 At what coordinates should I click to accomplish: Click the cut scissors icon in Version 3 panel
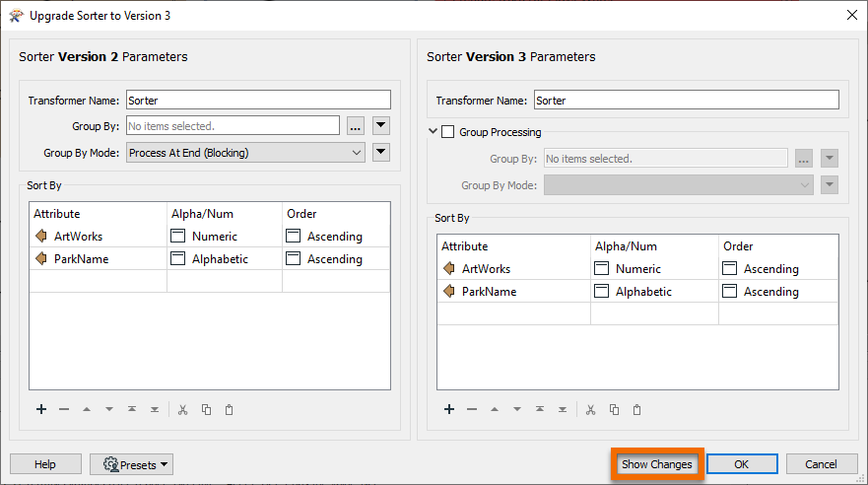click(x=590, y=410)
